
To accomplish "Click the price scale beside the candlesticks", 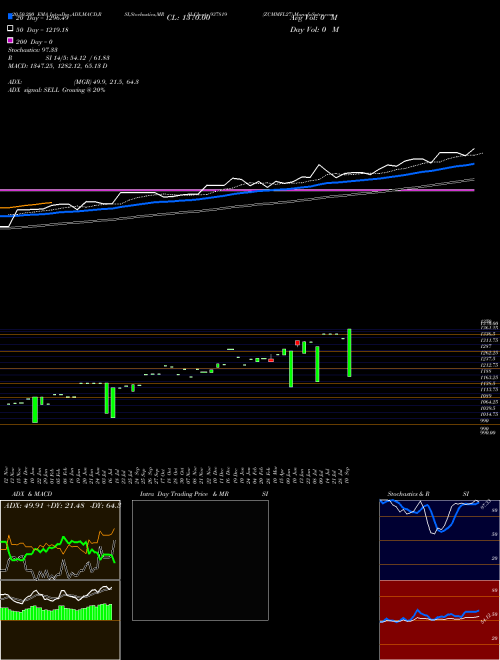I will 488,377.
